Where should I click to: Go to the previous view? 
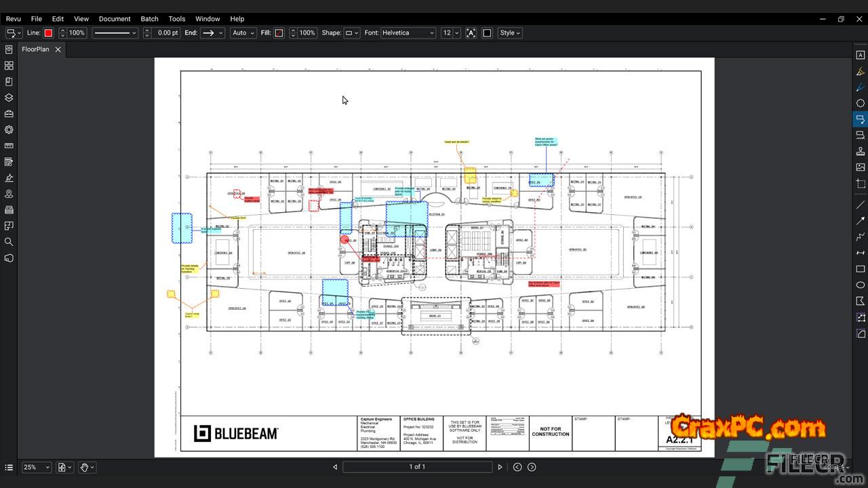point(517,467)
